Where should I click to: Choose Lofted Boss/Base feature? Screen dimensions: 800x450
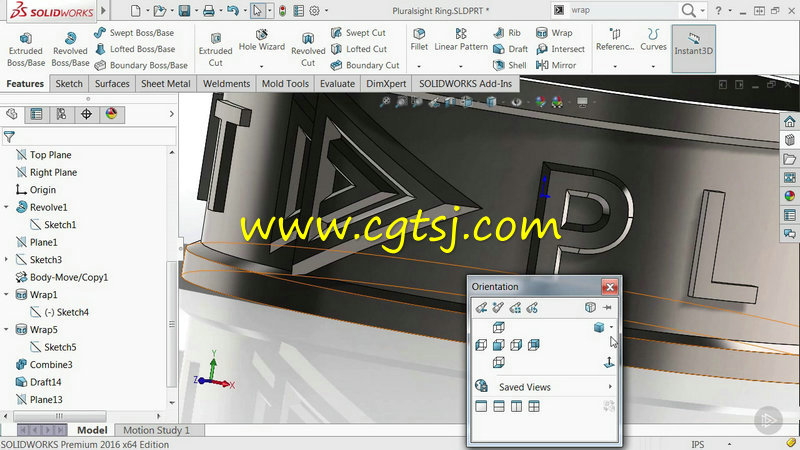pyautogui.click(x=135, y=49)
